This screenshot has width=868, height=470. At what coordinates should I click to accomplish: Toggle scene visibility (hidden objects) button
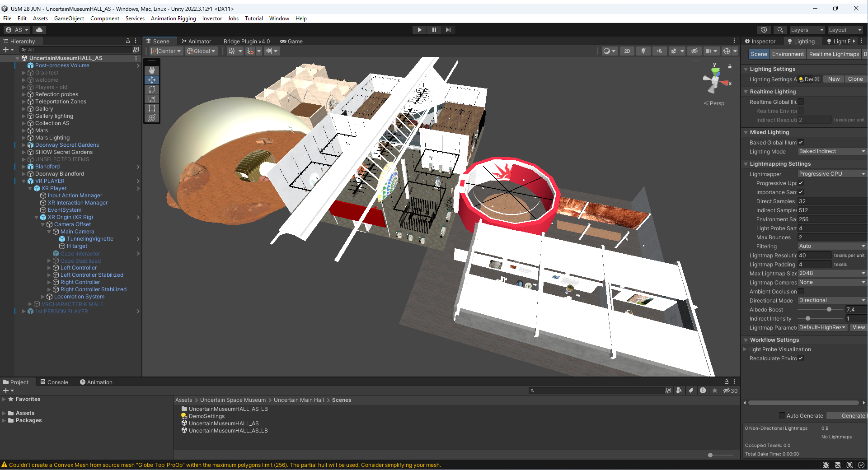pos(694,51)
